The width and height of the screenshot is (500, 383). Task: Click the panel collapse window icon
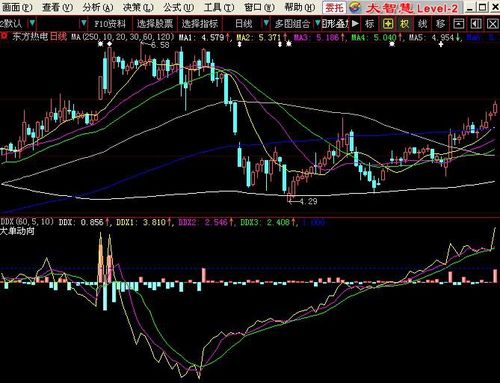point(458,24)
